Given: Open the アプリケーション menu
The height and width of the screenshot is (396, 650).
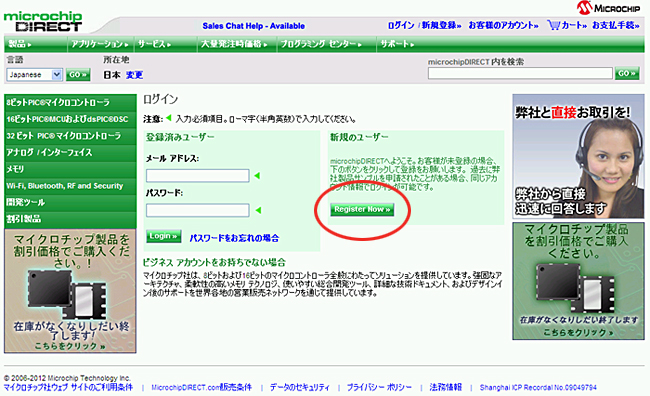Looking at the screenshot, I should (101, 44).
